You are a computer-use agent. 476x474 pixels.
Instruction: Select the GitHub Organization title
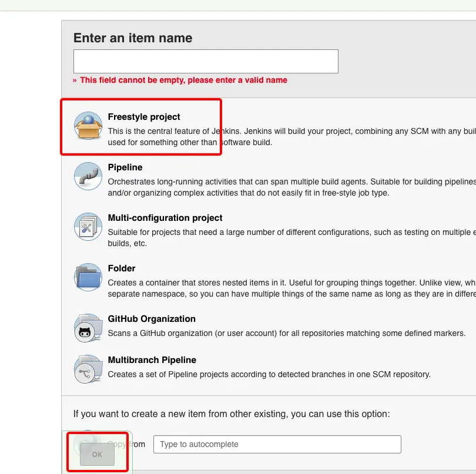(x=152, y=319)
